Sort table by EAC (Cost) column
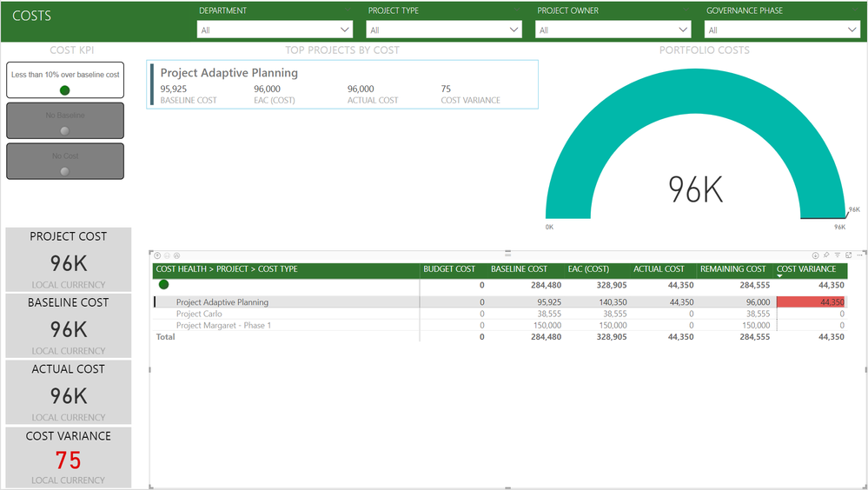868x490 pixels. point(588,269)
